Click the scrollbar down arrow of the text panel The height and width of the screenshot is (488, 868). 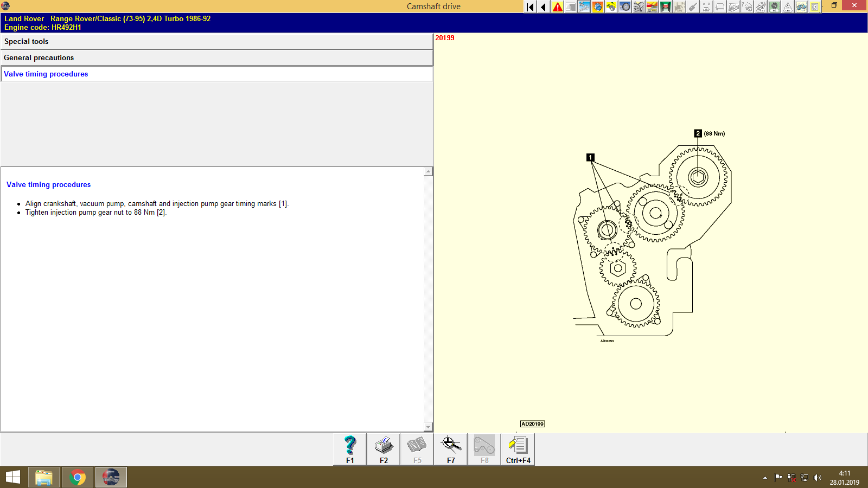[x=429, y=427]
